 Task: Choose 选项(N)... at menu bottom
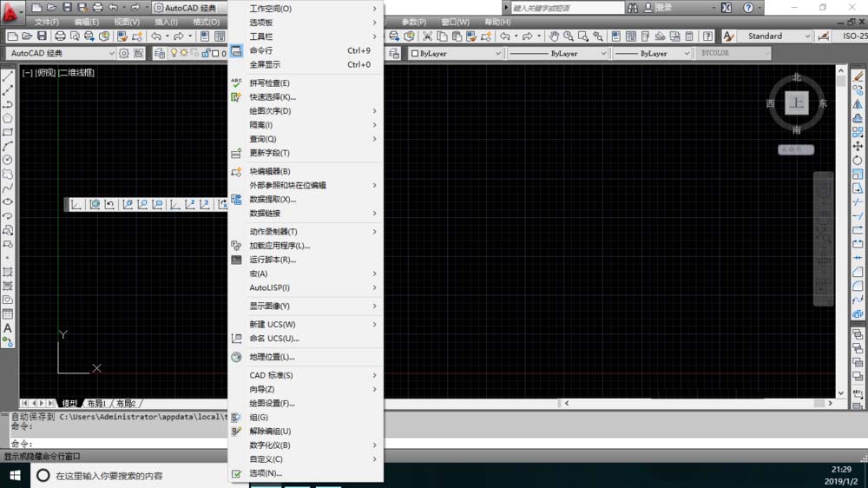coord(306,473)
